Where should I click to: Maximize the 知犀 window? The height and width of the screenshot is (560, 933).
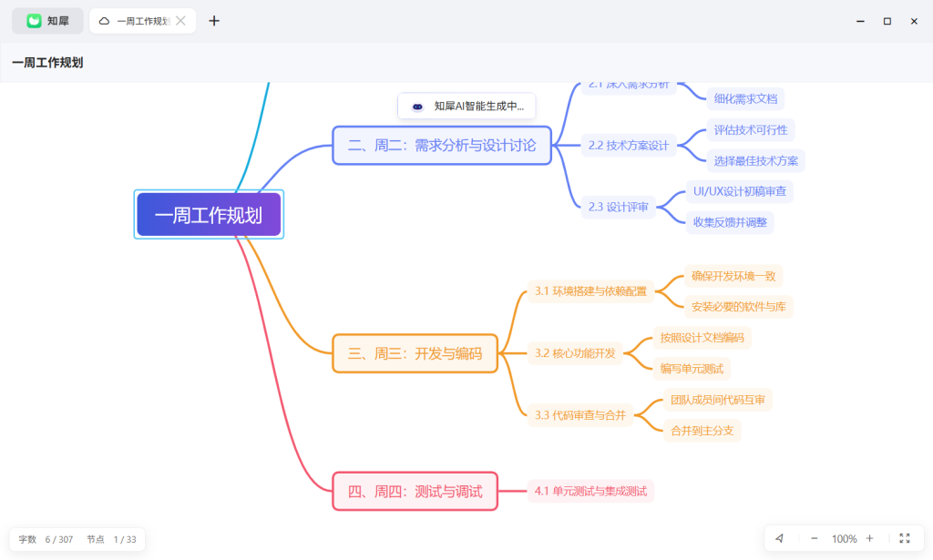(x=887, y=21)
